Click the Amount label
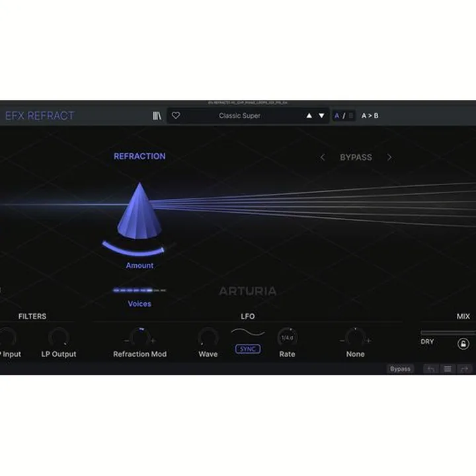Screen dimensions: 476x476 [x=139, y=266]
